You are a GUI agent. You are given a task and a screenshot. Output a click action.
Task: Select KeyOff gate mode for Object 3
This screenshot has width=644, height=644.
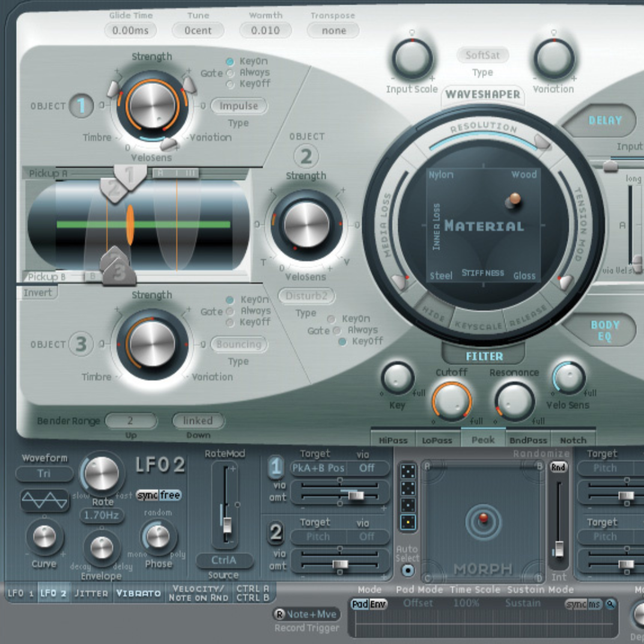(x=230, y=323)
